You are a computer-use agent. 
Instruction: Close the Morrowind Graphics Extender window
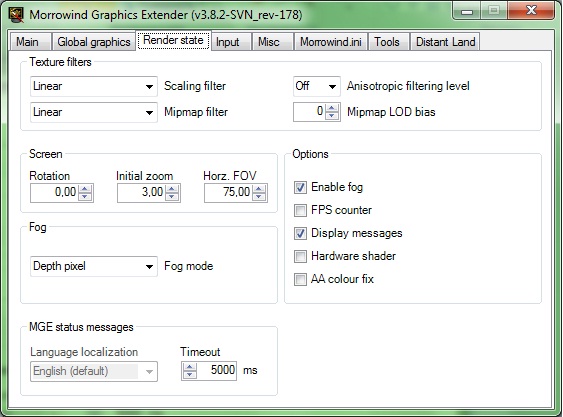coord(530,10)
